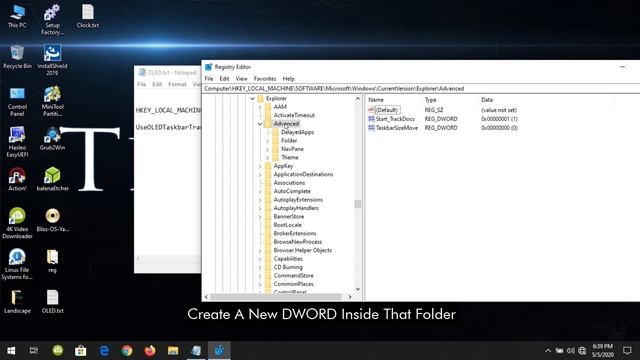
Task: Open the Setup Factory desktop shortcut
Action: point(52,19)
